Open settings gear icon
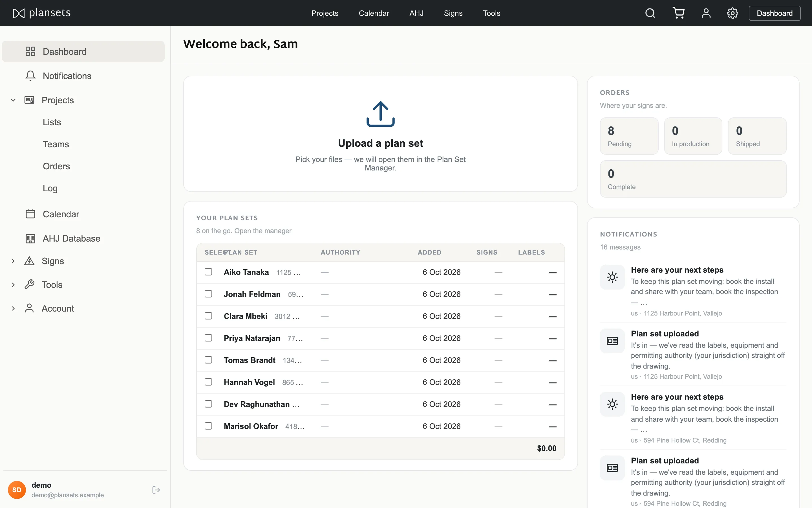 coord(732,13)
